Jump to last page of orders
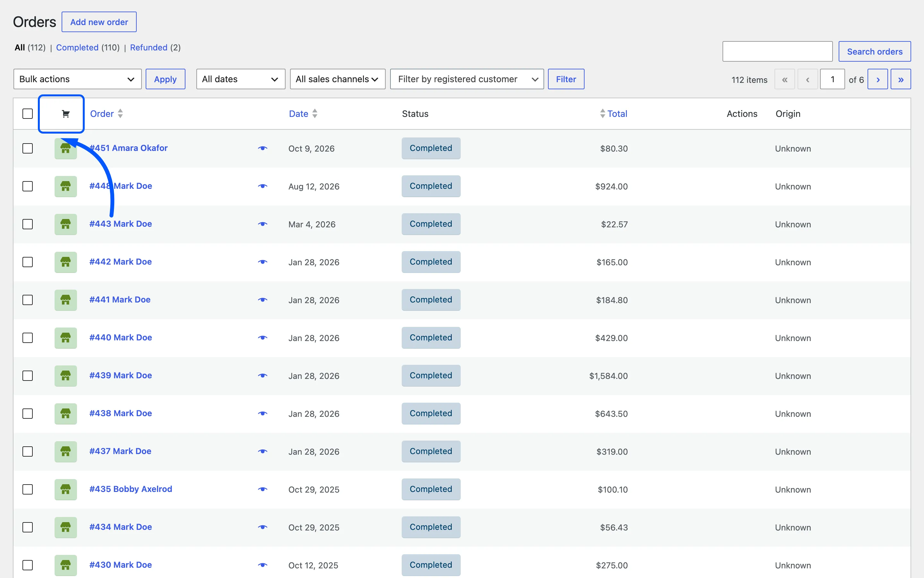This screenshot has width=924, height=578. point(901,79)
